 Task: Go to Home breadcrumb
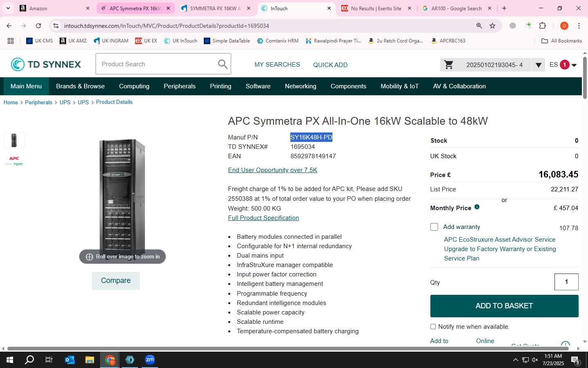click(11, 102)
